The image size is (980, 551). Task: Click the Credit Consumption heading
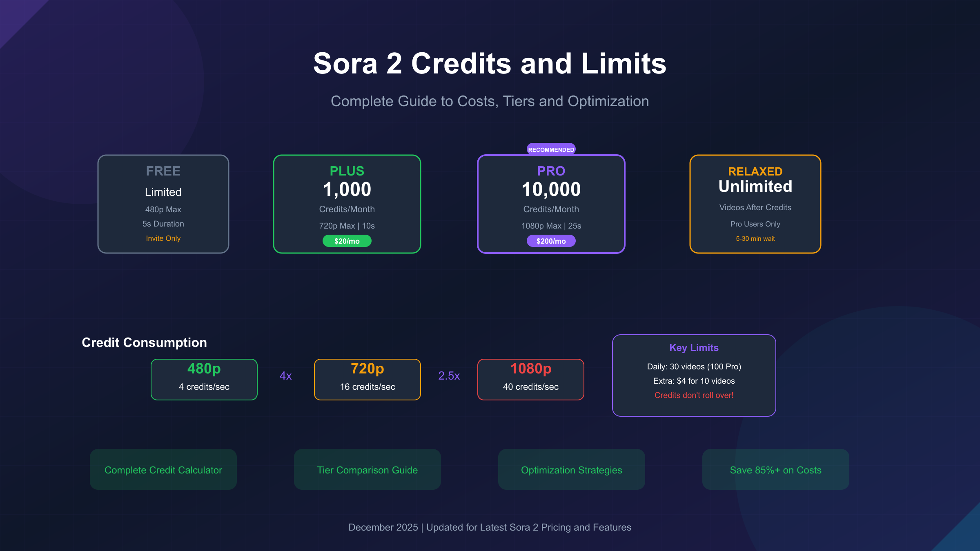click(x=144, y=342)
